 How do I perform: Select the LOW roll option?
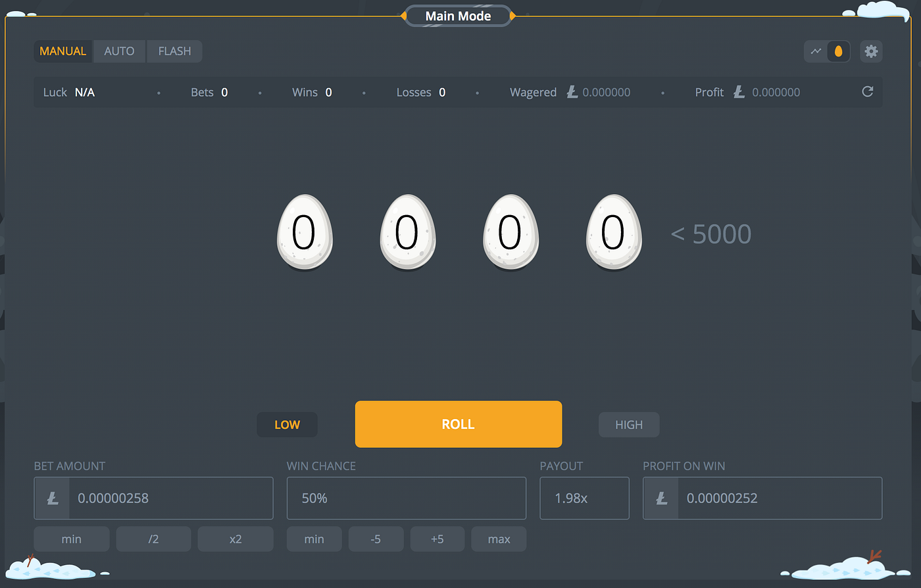[287, 424]
